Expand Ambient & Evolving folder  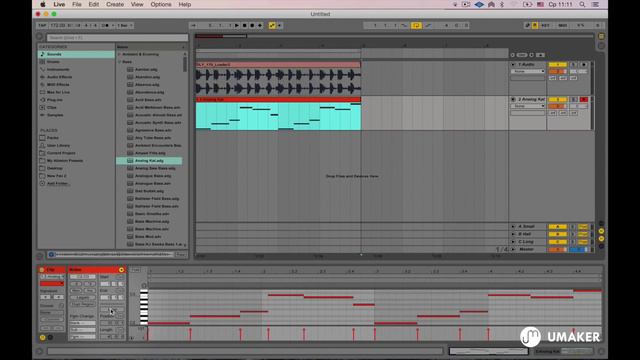click(x=119, y=54)
